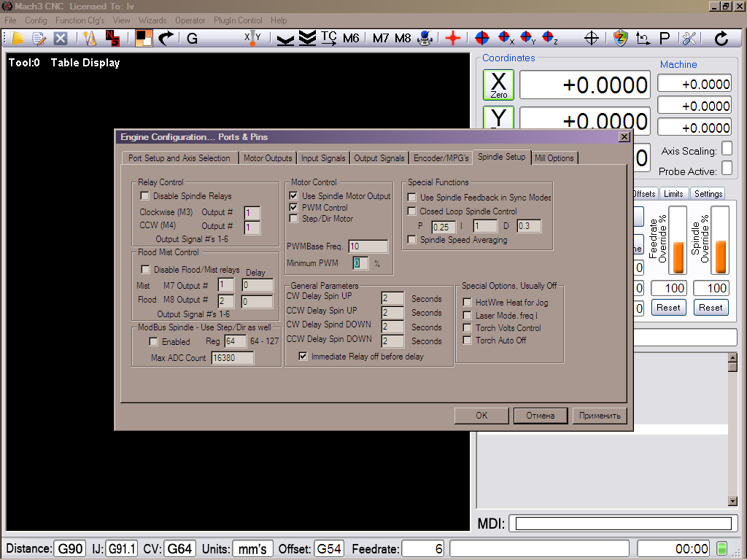Enable Spindle Speed Averaging

(412, 239)
